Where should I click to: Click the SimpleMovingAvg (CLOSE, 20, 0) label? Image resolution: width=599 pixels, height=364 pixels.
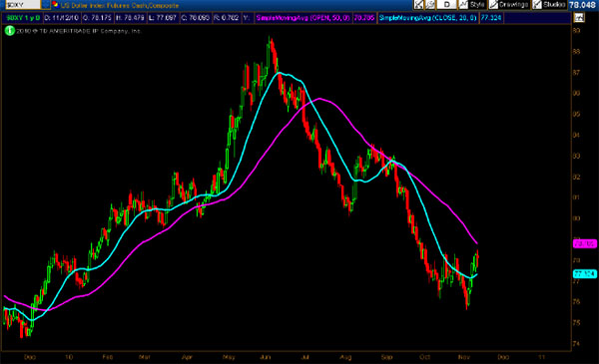[428, 18]
